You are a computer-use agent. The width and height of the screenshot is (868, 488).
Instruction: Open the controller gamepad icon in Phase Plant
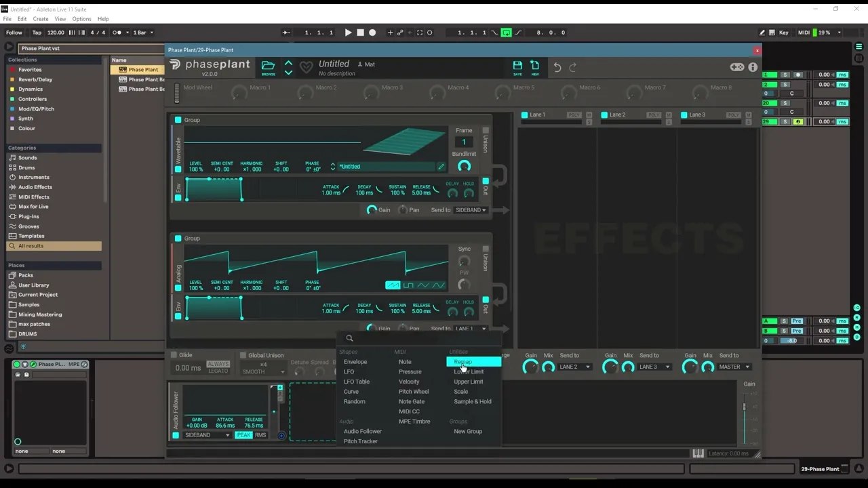736,67
